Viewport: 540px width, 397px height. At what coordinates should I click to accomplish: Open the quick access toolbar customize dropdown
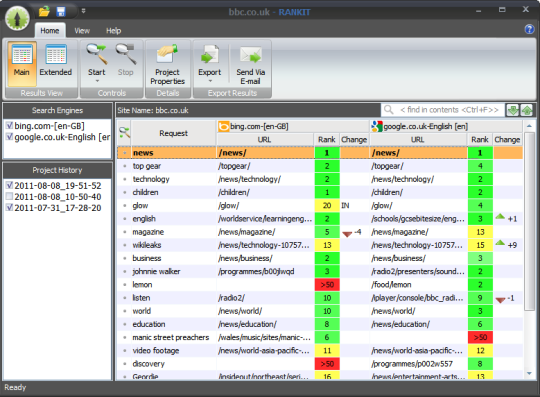(x=83, y=11)
